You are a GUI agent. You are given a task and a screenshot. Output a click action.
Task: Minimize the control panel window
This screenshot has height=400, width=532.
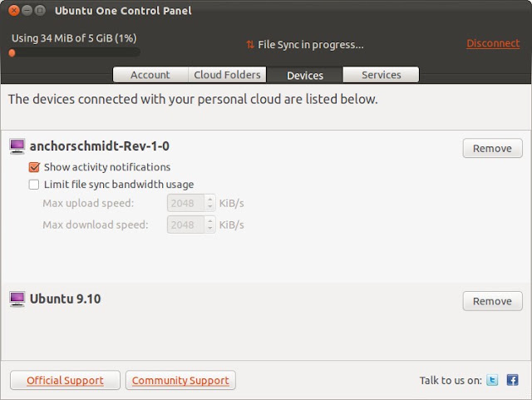(27, 11)
